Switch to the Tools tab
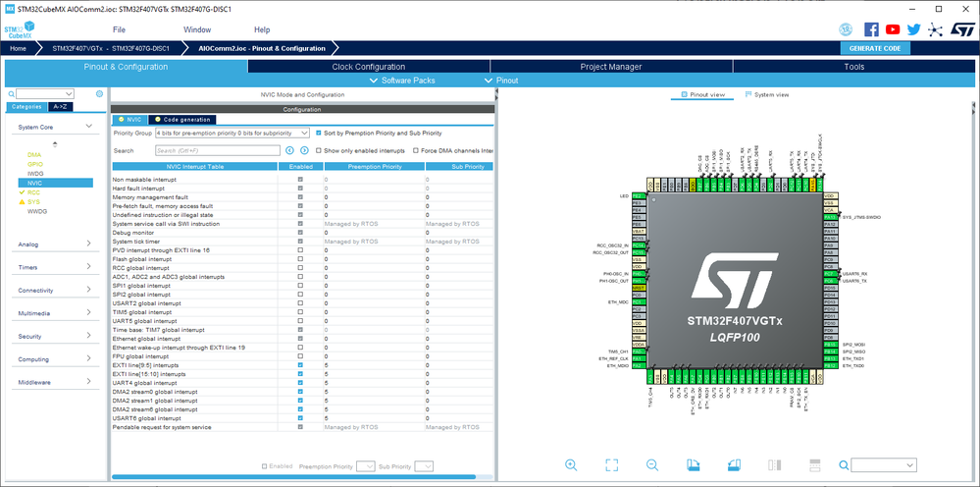 (853, 67)
